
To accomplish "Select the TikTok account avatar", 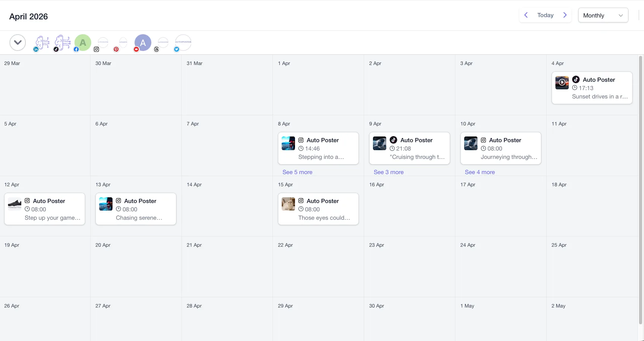I will [x=62, y=43].
